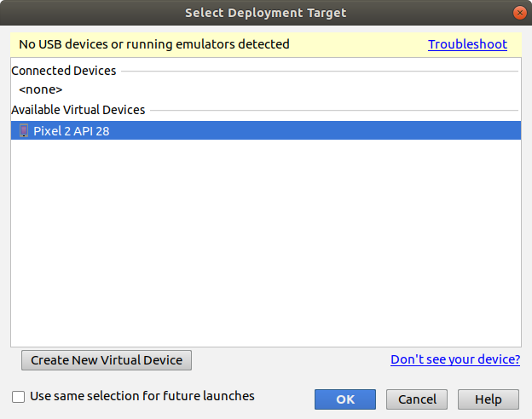Screen dimensions: 532x419
Task: Select the <none> entry under Connected Devices
Action: pos(41,89)
